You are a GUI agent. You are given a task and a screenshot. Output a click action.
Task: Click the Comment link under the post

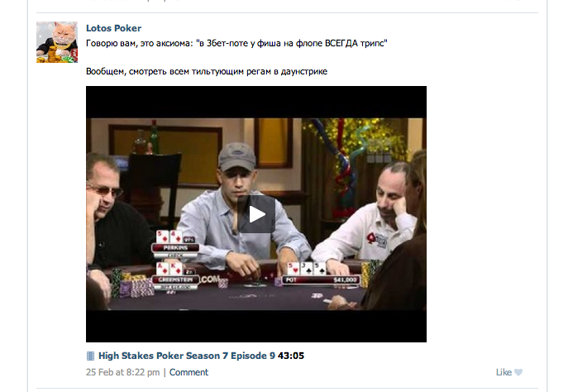pos(189,372)
